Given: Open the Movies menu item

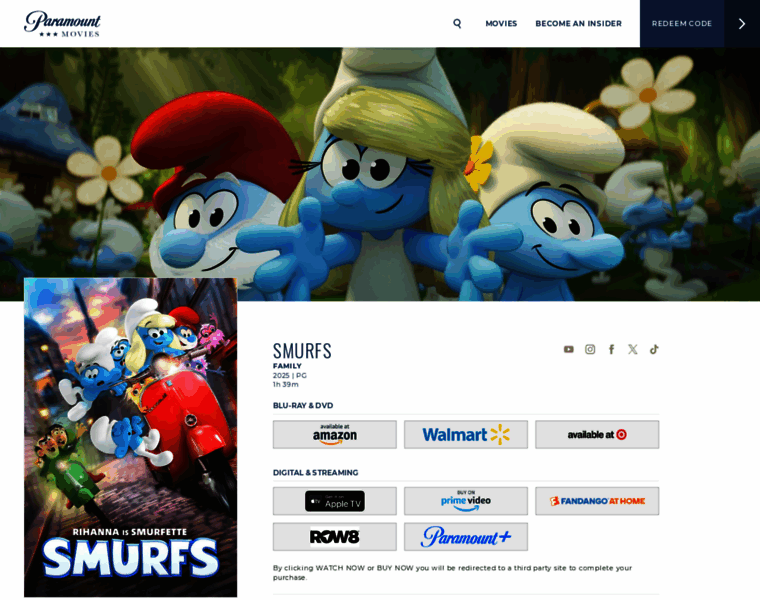Looking at the screenshot, I should 501,23.
